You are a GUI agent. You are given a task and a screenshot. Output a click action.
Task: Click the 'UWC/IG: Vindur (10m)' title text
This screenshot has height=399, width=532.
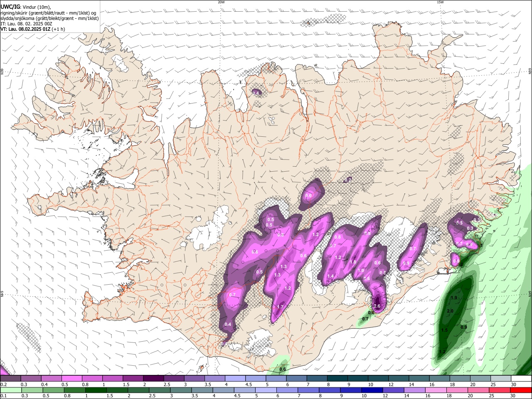26,7
